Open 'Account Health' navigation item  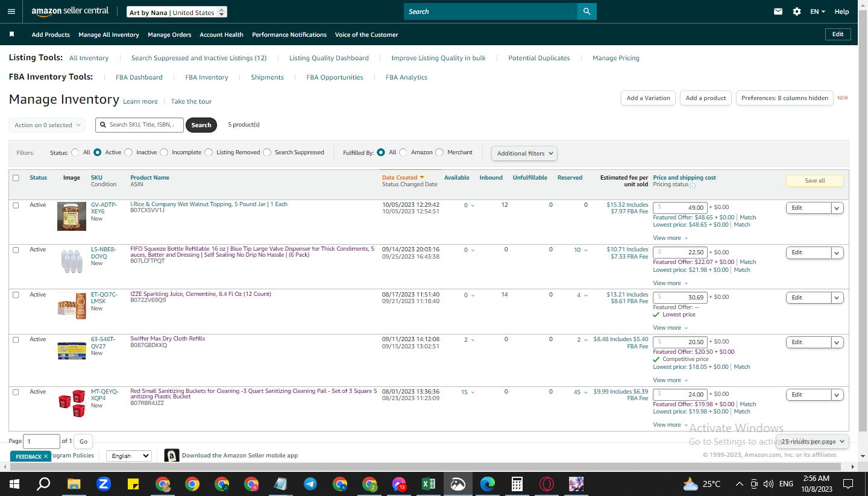click(221, 34)
